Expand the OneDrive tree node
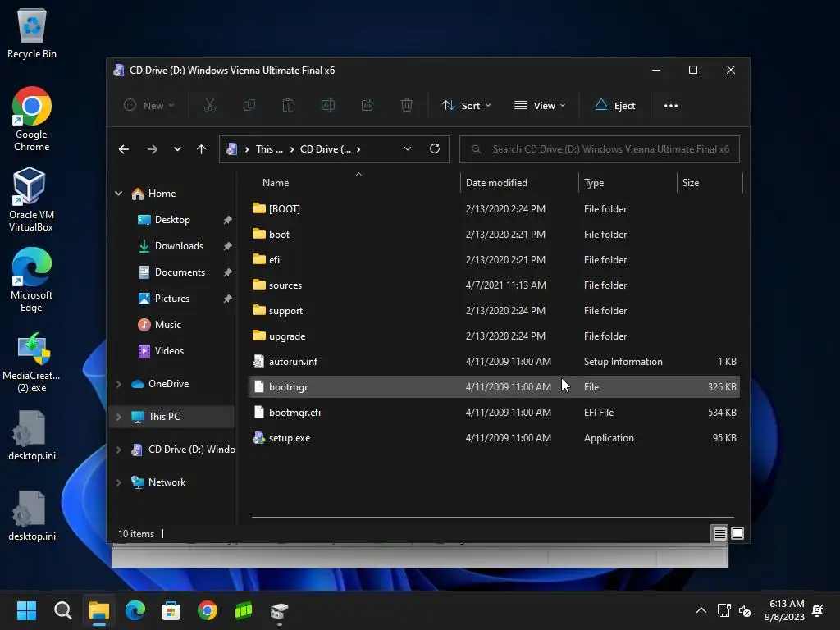The image size is (840, 630). (118, 384)
